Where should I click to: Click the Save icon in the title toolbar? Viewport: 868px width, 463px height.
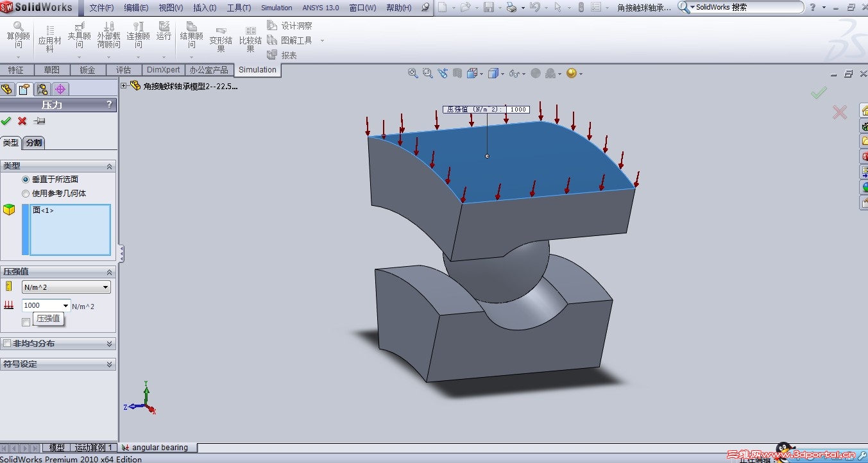488,8
